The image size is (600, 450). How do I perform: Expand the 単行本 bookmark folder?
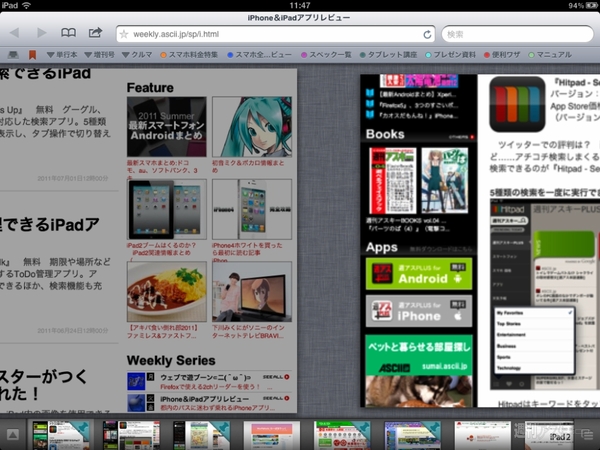click(62, 55)
